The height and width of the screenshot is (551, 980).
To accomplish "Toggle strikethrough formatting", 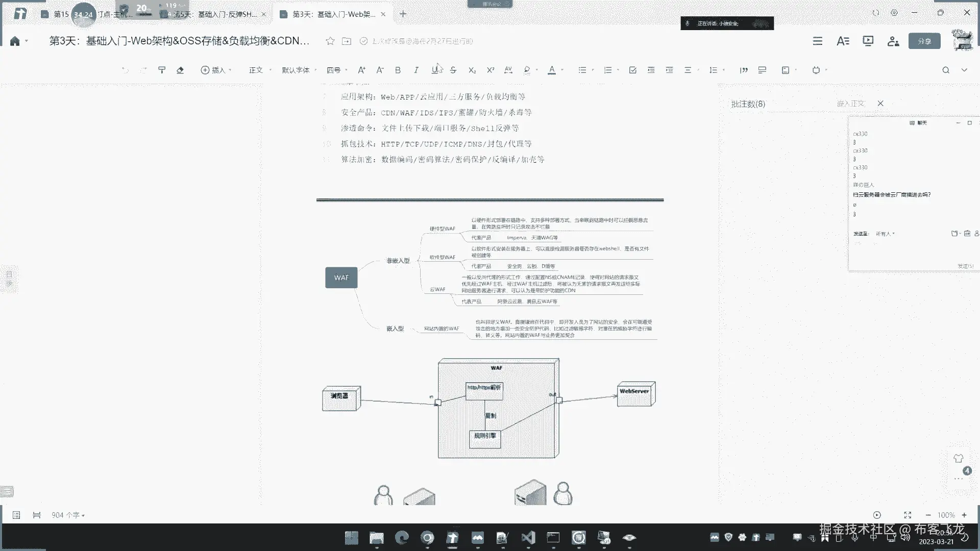I will coord(453,70).
